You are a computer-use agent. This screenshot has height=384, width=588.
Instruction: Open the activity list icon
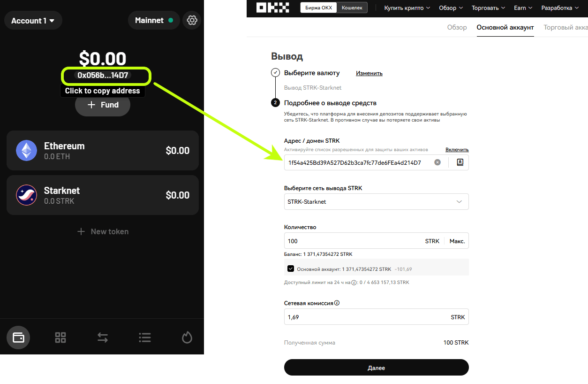point(145,337)
